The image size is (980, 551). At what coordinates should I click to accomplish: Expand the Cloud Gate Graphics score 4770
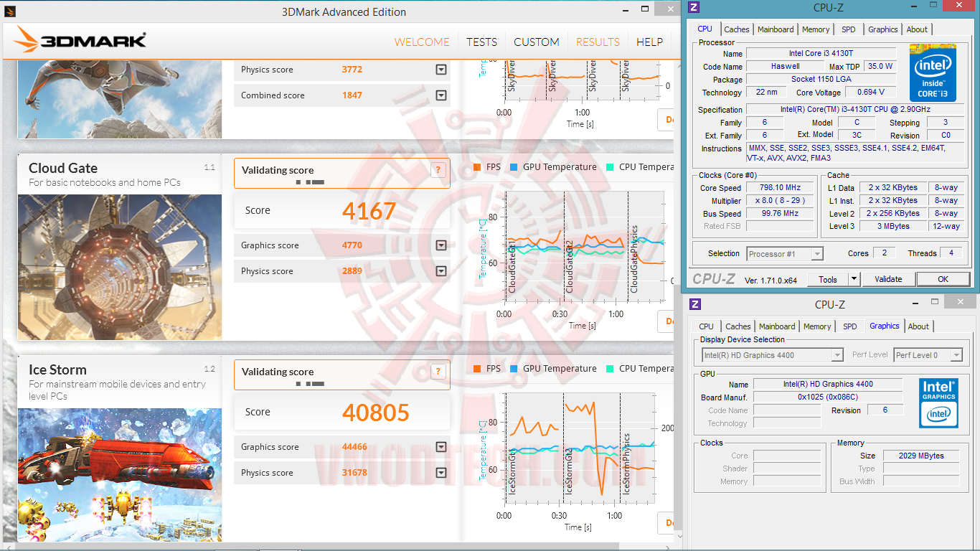[x=441, y=245]
